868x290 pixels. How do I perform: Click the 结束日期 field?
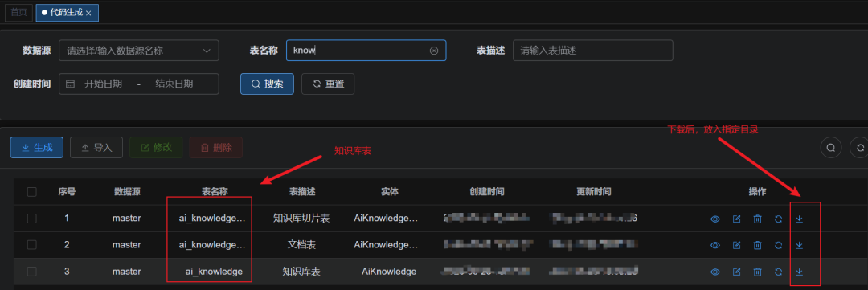[x=174, y=84]
